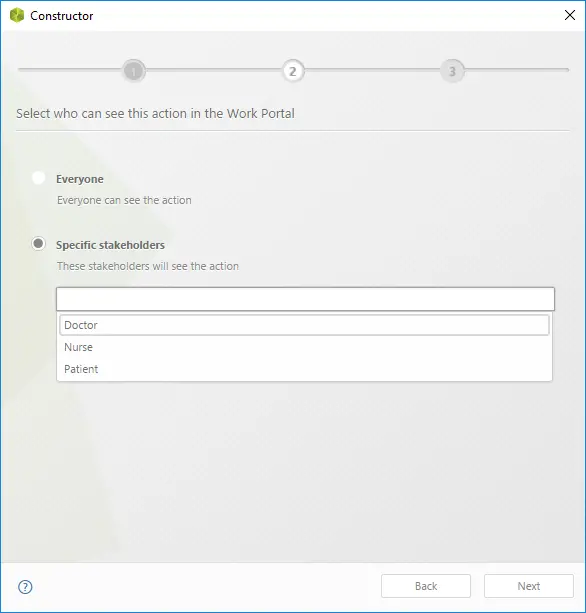Click 'These stakeholders will see the action' text

pyautogui.click(x=148, y=266)
